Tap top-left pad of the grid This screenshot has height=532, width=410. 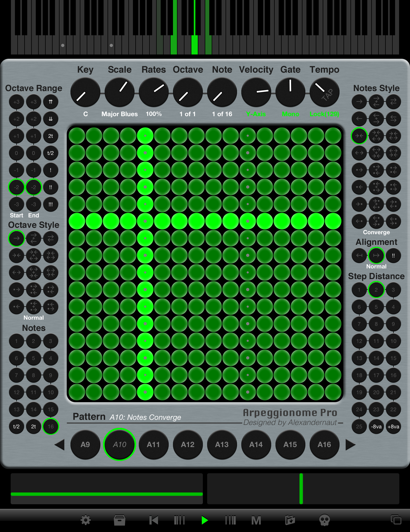point(77,136)
